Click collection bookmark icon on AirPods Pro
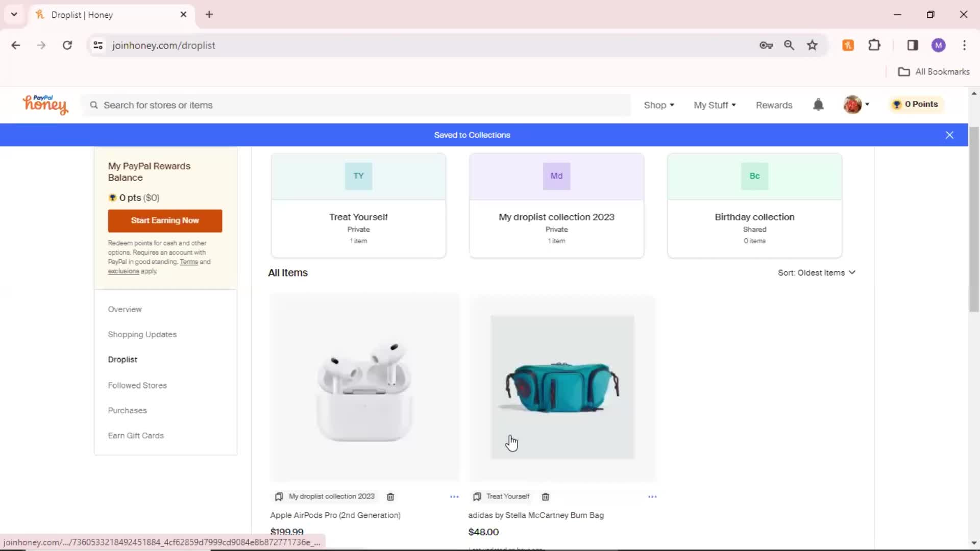The height and width of the screenshot is (551, 980). click(279, 497)
